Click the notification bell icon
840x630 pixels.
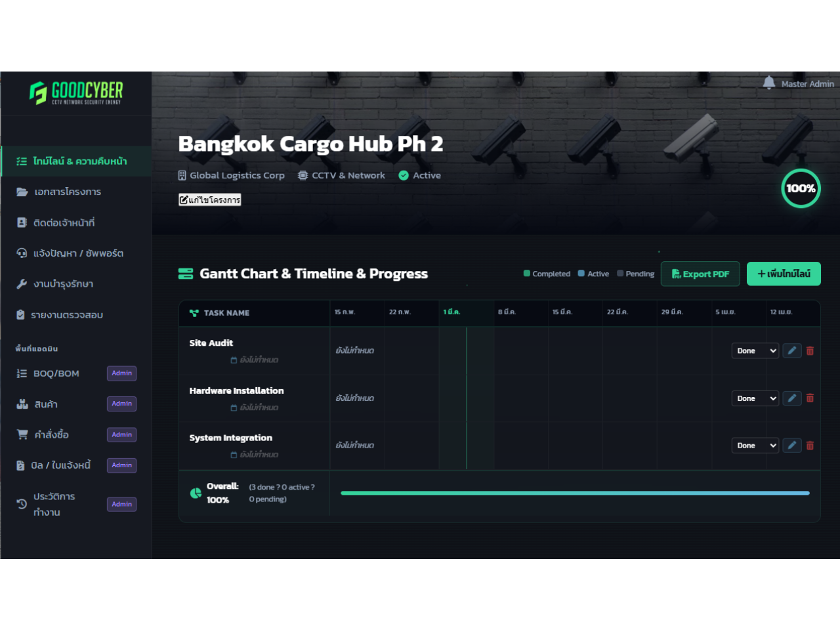pyautogui.click(x=768, y=83)
